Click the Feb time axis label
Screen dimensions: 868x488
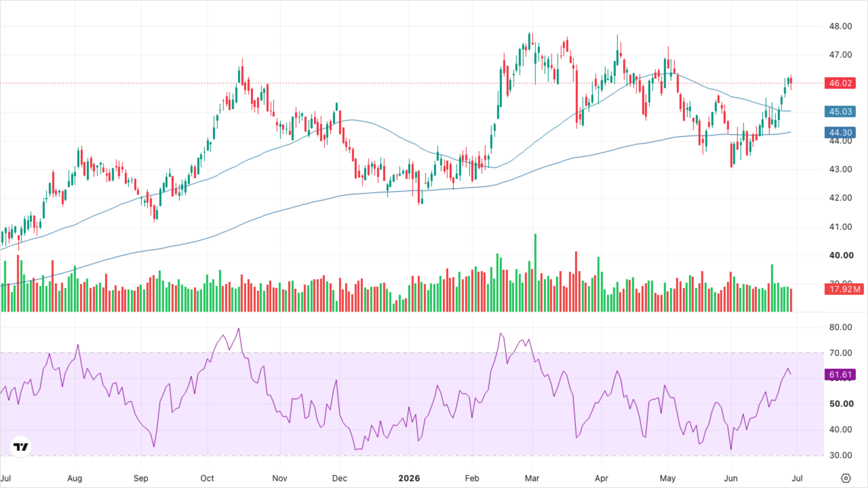472,478
